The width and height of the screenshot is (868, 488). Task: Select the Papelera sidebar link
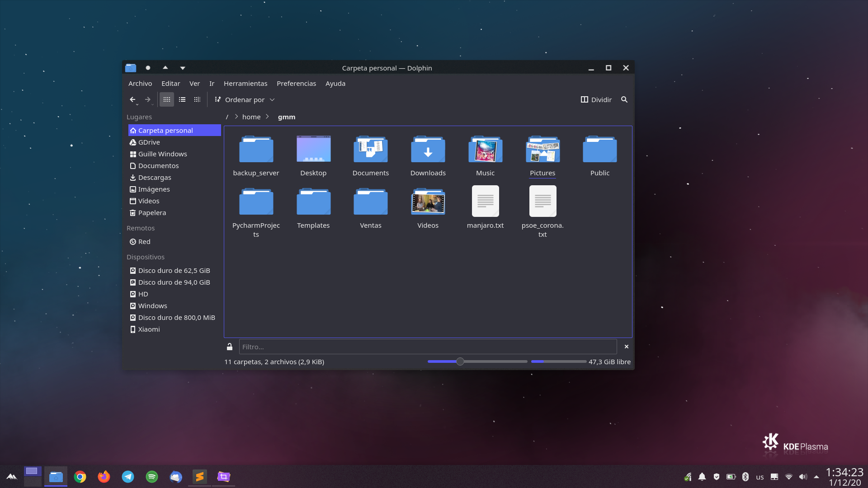tap(151, 212)
